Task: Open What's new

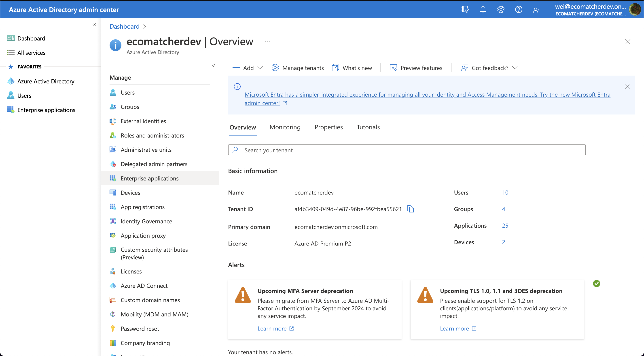Action: [352, 68]
